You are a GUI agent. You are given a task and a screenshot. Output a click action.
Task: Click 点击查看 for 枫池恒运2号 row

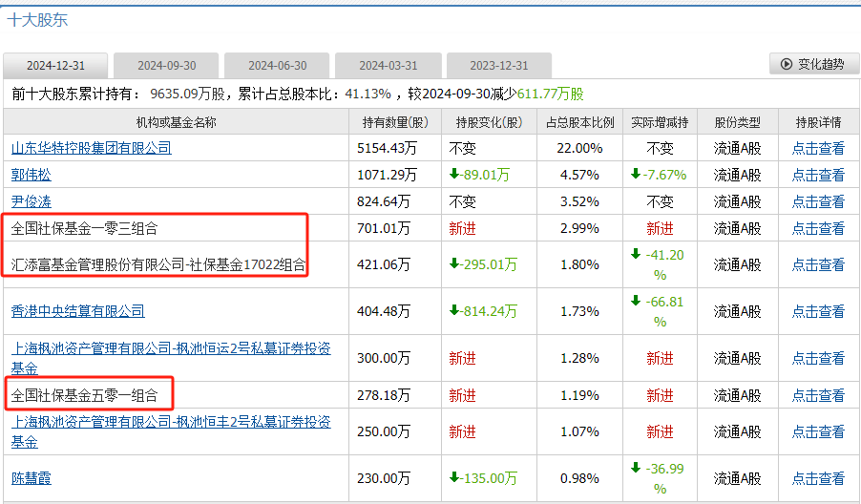pos(818,358)
